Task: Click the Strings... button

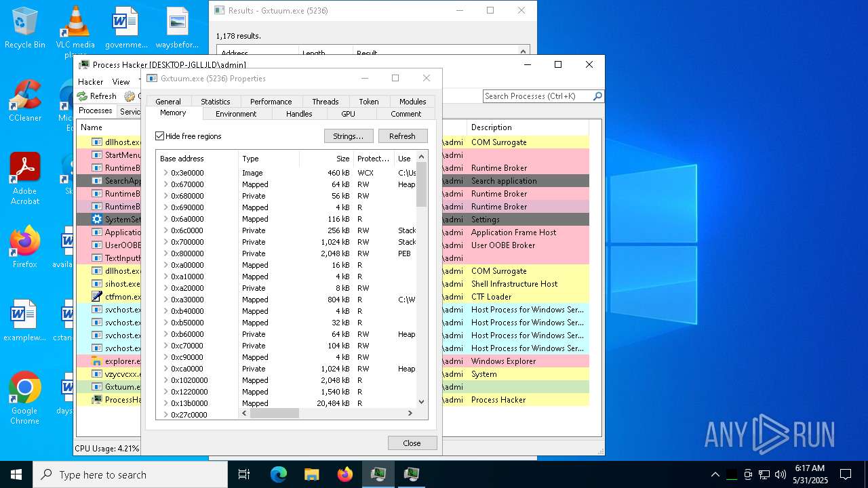Action: [349, 136]
